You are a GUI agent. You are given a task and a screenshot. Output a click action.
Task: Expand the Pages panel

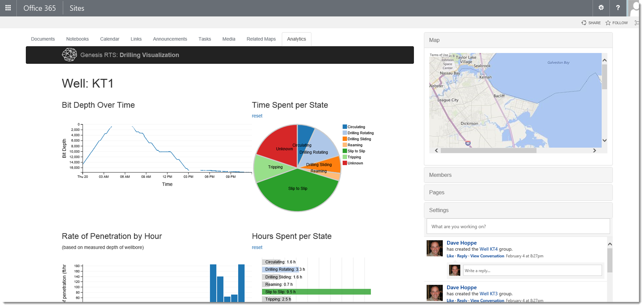coord(518,192)
